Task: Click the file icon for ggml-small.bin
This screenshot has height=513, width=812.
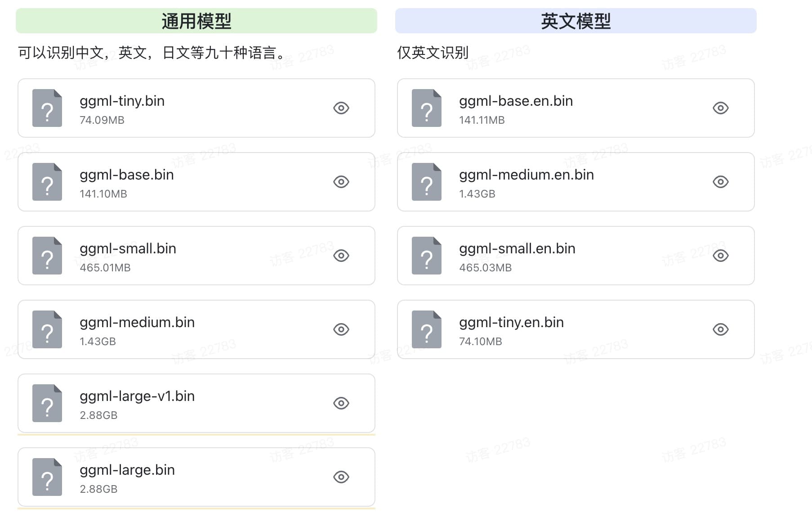Action: click(x=47, y=256)
